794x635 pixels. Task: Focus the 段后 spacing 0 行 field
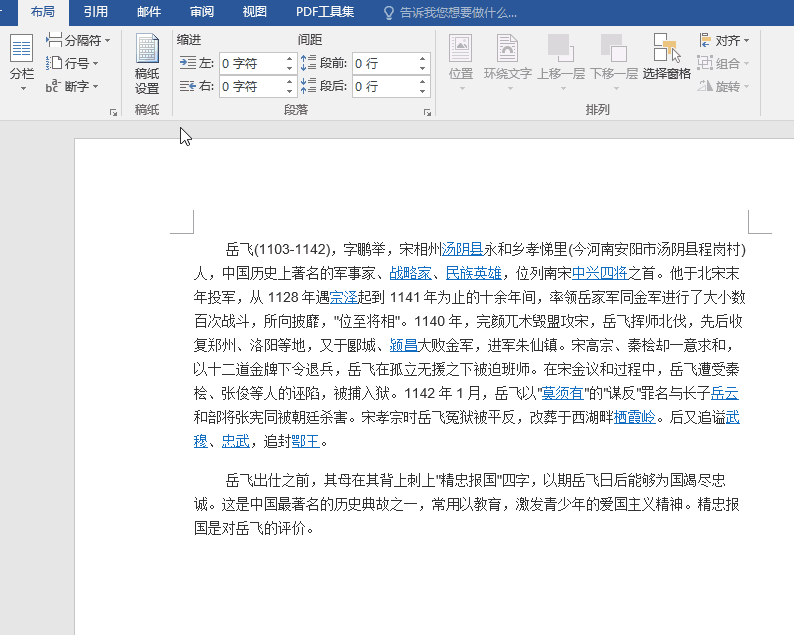tap(385, 87)
